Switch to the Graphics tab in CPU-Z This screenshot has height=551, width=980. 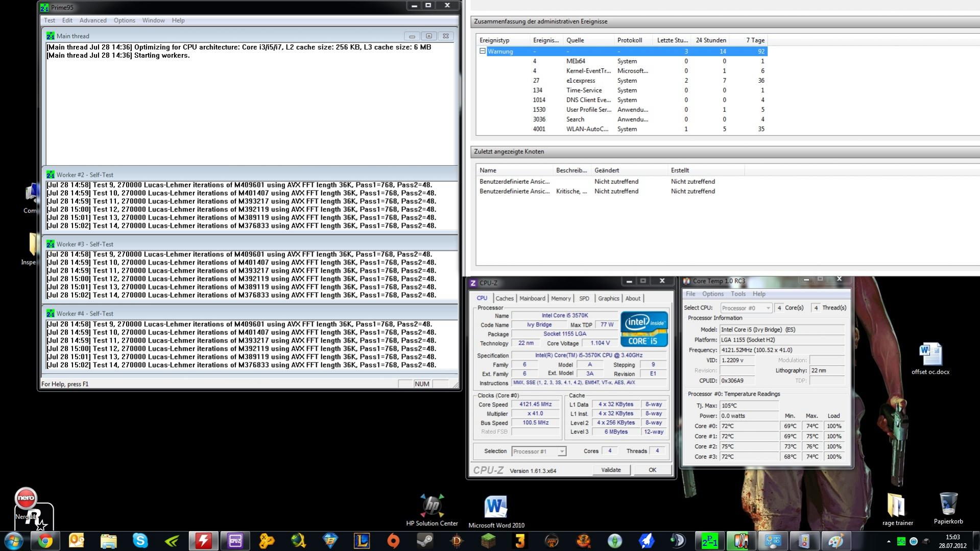[x=609, y=299]
